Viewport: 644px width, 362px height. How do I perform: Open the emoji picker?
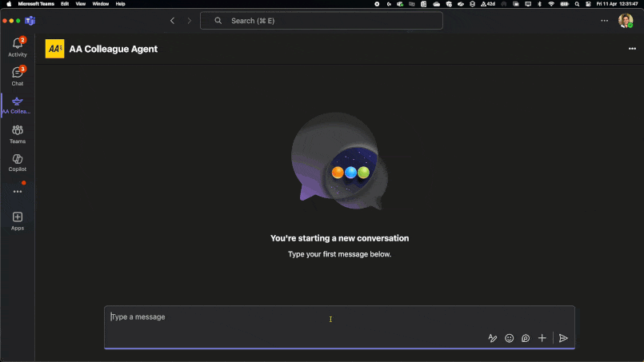click(x=509, y=338)
